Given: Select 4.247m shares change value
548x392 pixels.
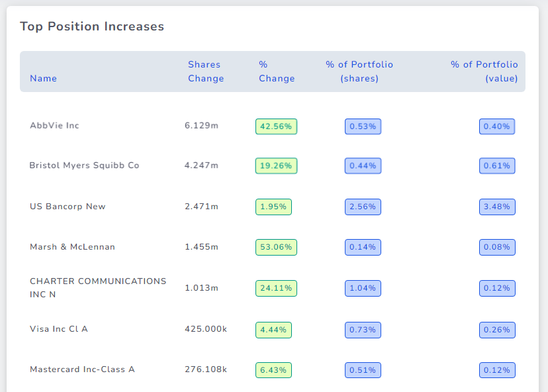Looking at the screenshot, I should (201, 166).
